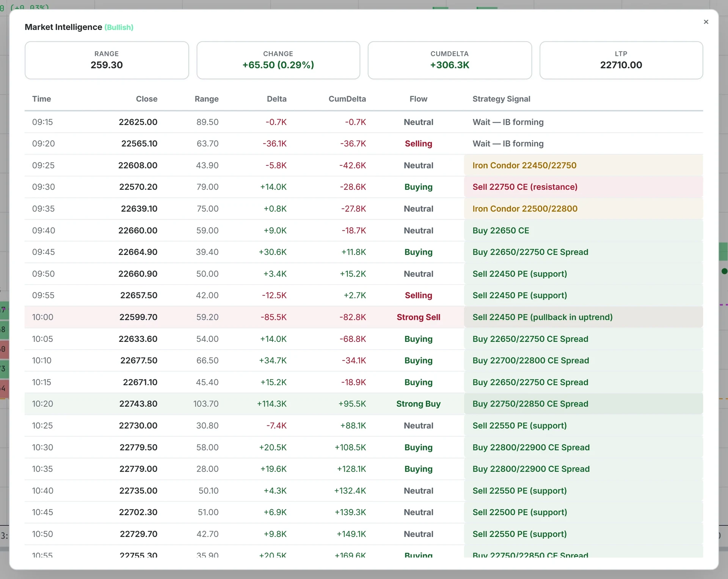The height and width of the screenshot is (579, 728).
Task: Click cumulative delta -82.8K
Action: [353, 317]
